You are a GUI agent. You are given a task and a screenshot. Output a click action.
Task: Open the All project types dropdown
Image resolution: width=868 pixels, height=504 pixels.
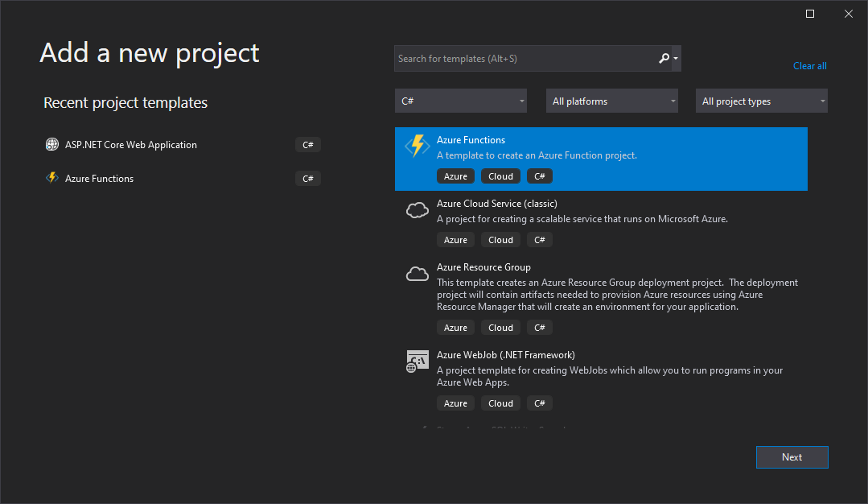click(761, 101)
